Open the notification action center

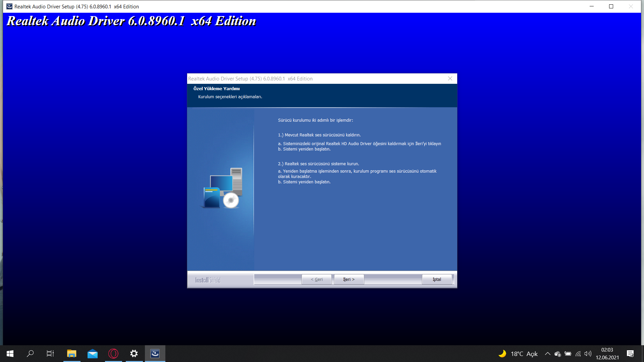click(x=630, y=354)
